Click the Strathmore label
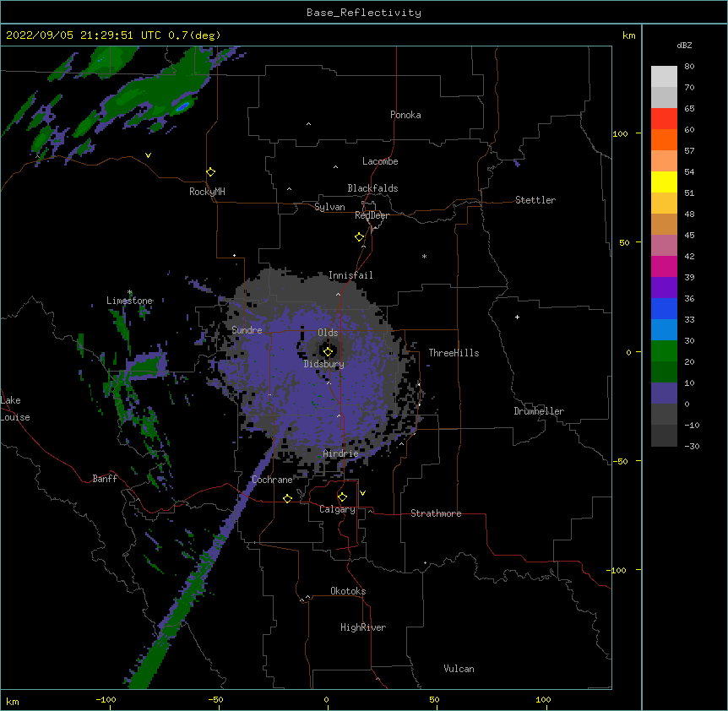 coord(436,513)
